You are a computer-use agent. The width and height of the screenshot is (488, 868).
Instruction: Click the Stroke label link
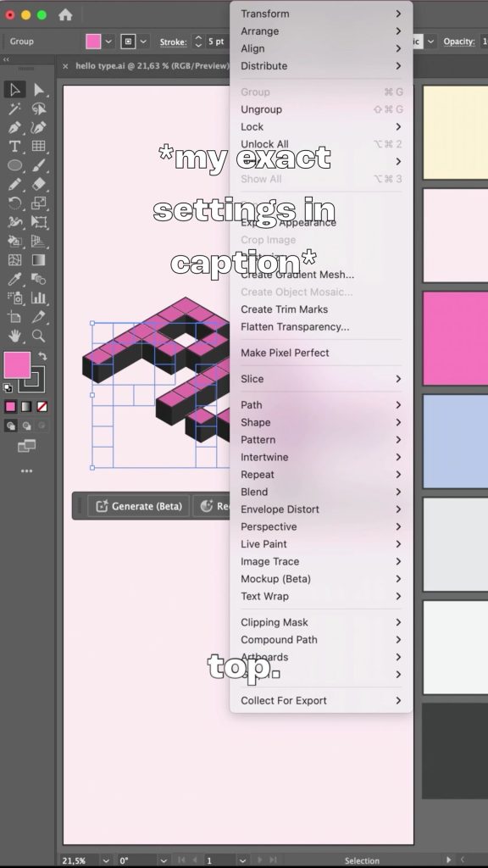(173, 42)
